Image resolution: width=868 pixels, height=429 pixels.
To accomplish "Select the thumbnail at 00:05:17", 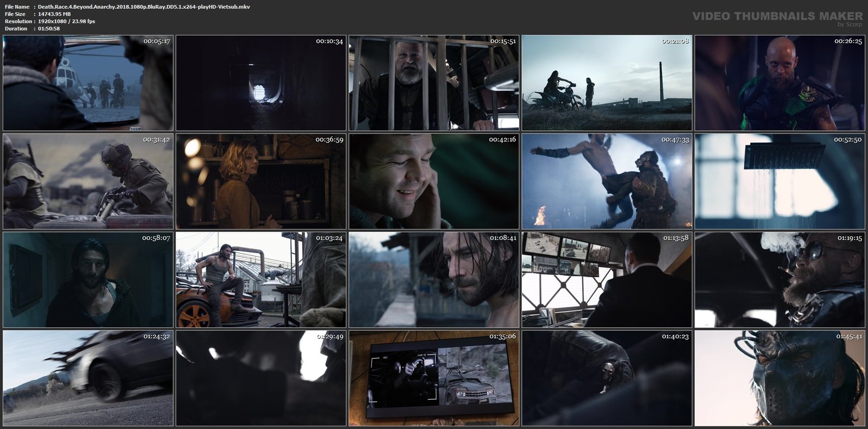I will tap(88, 83).
